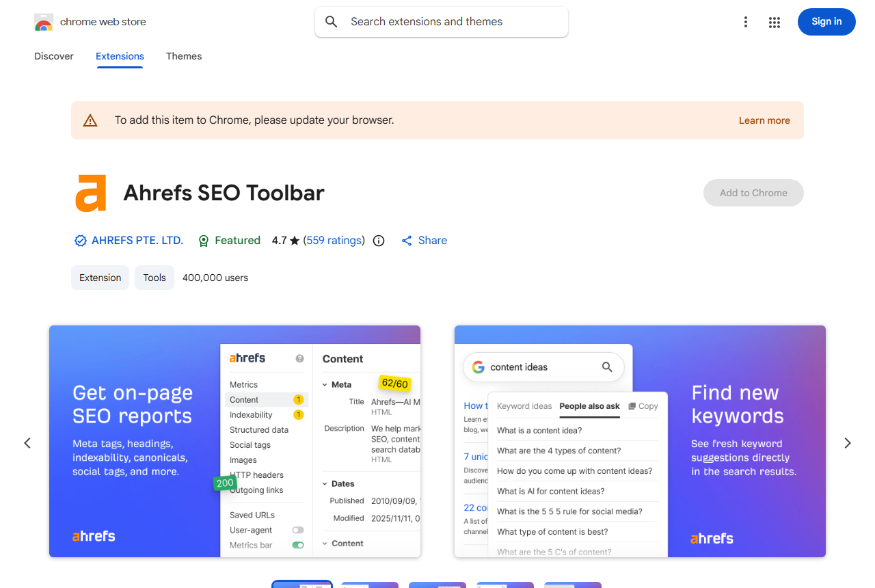This screenshot has width=875, height=588.
Task: Click the search magnifier icon
Action: (332, 22)
